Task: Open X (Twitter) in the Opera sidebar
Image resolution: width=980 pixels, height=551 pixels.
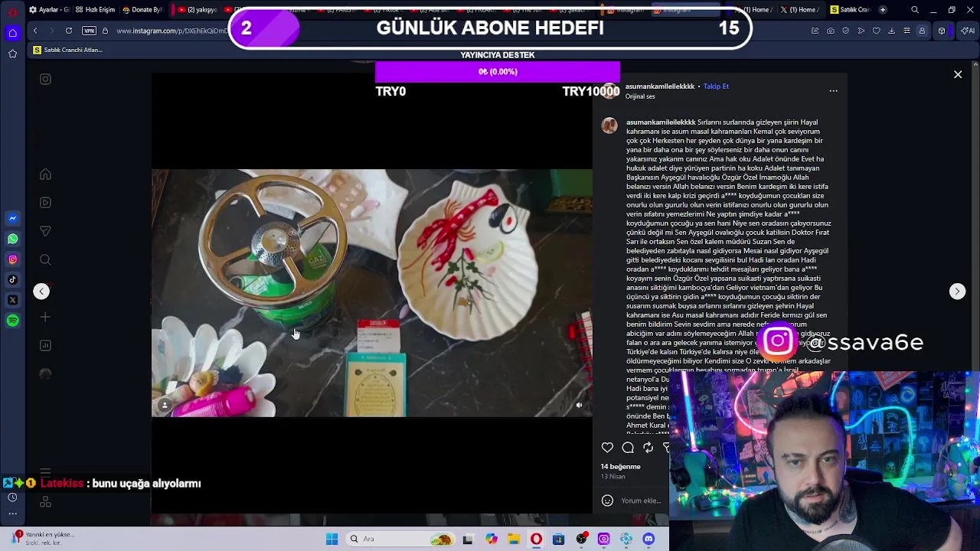Action: tap(12, 300)
